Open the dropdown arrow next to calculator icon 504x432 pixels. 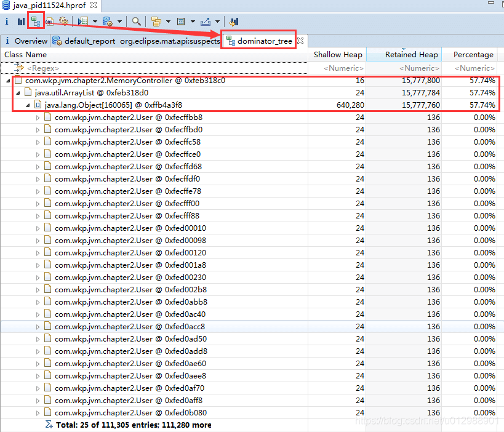(193, 22)
